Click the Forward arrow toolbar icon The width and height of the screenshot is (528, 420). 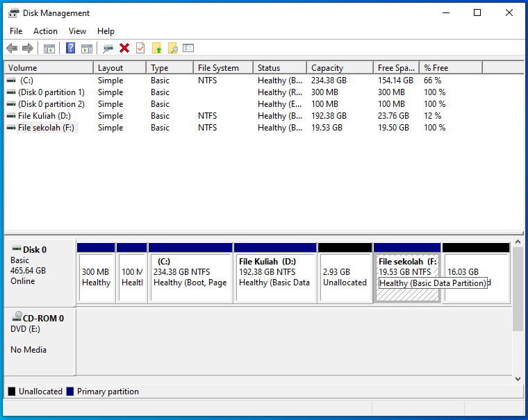(x=28, y=48)
